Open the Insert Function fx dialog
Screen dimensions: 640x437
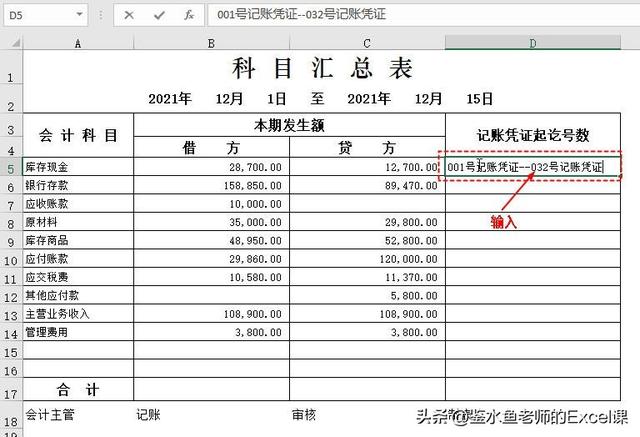188,15
